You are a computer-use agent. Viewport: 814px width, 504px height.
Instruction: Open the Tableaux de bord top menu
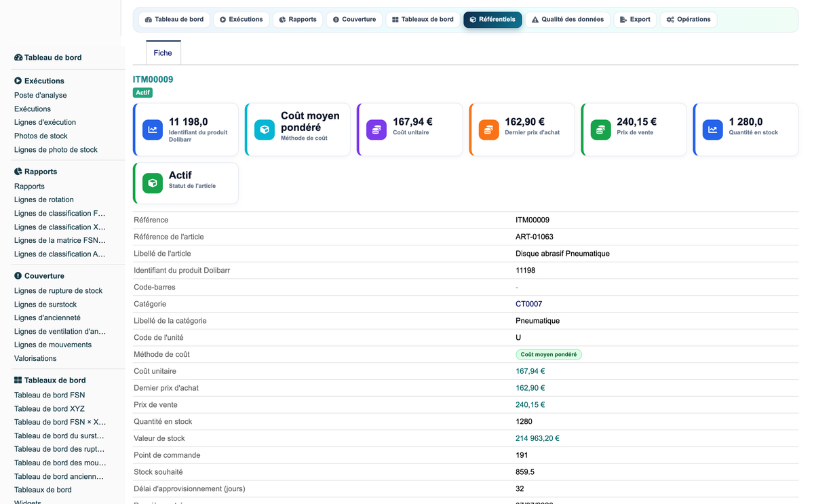[x=423, y=20]
